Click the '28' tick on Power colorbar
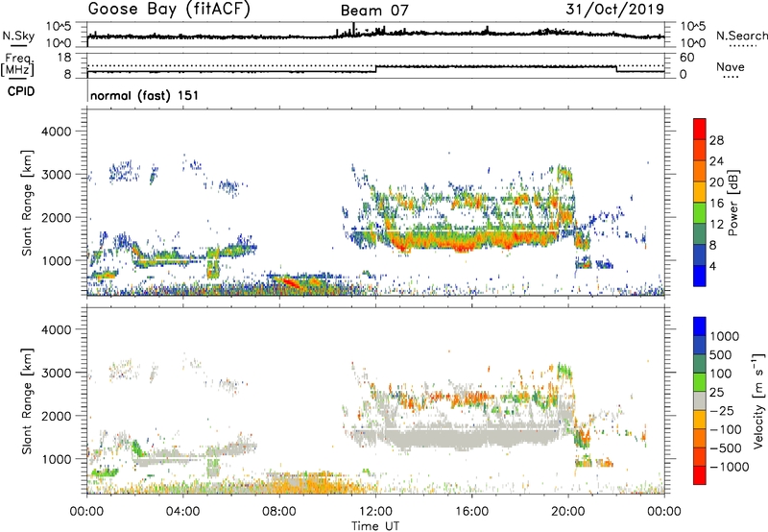This screenshot has height=532, width=768. [716, 140]
